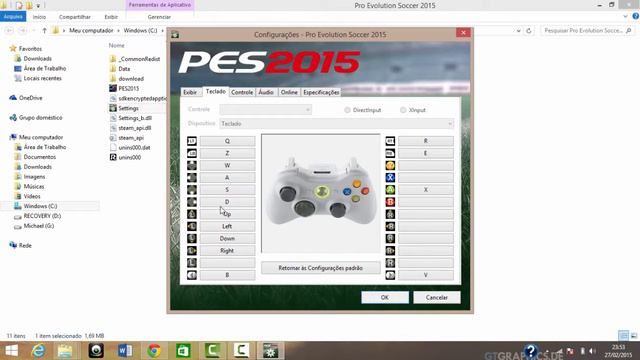
Task: Click the left stick icon beside Down
Action: pos(191,238)
